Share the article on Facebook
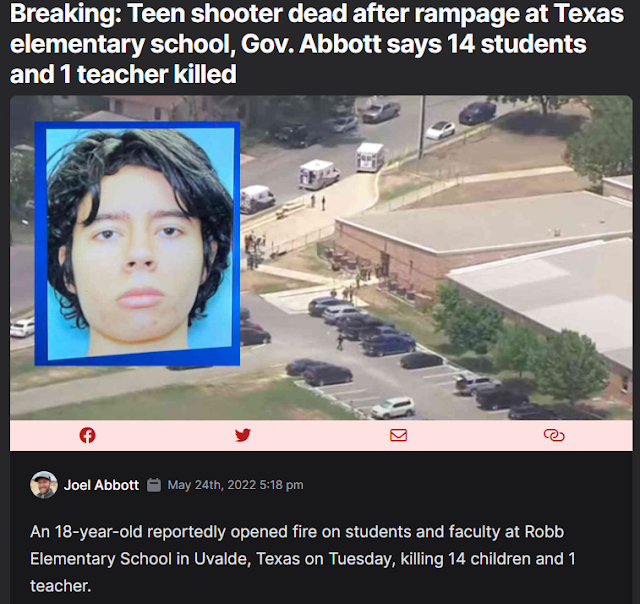Image resolution: width=640 pixels, height=604 pixels. [87, 435]
